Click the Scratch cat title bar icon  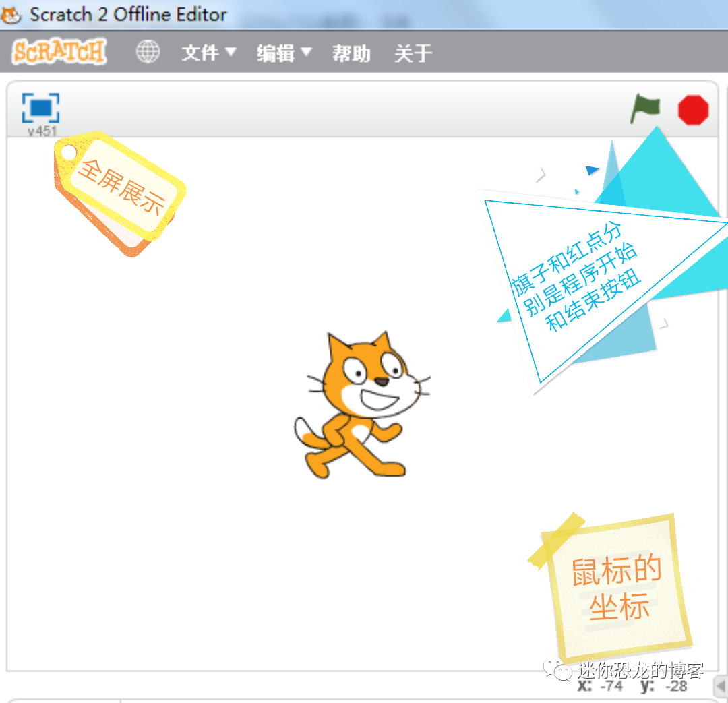[11, 14]
